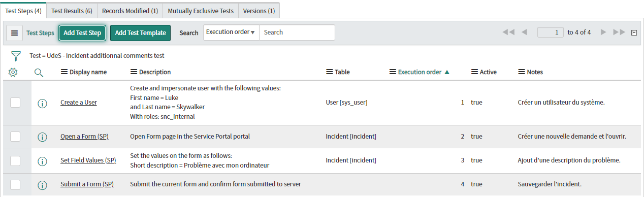
Task: Preview the Open a Form (SP) info icon
Action: click(x=43, y=137)
